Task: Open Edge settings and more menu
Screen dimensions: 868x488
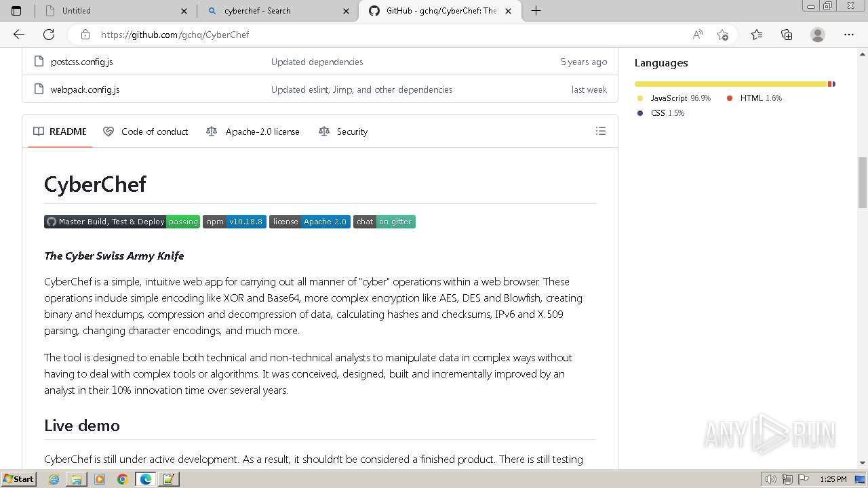Action: pos(849,35)
